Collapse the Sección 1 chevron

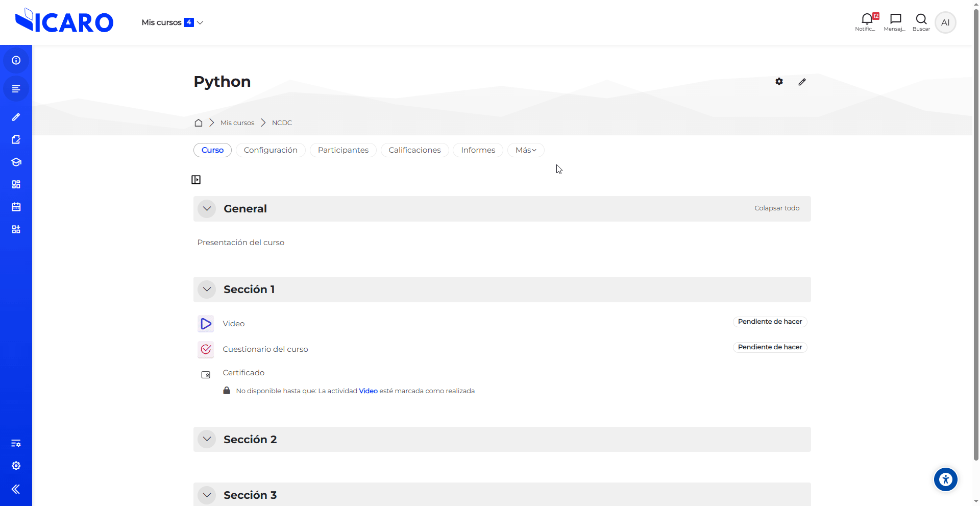(207, 290)
